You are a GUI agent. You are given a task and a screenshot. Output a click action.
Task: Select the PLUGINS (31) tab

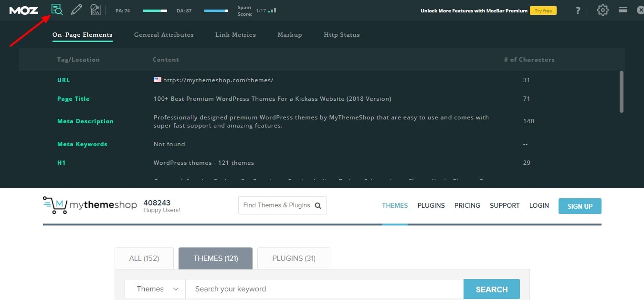294,258
